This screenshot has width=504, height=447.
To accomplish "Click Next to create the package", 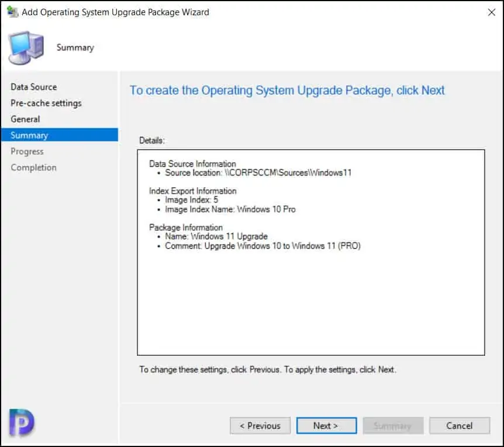I will click(x=326, y=425).
